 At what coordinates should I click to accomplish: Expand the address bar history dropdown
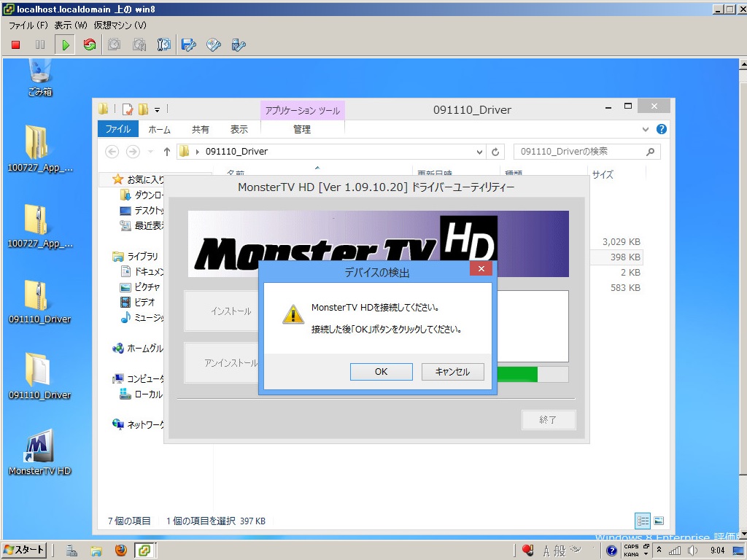coord(479,152)
